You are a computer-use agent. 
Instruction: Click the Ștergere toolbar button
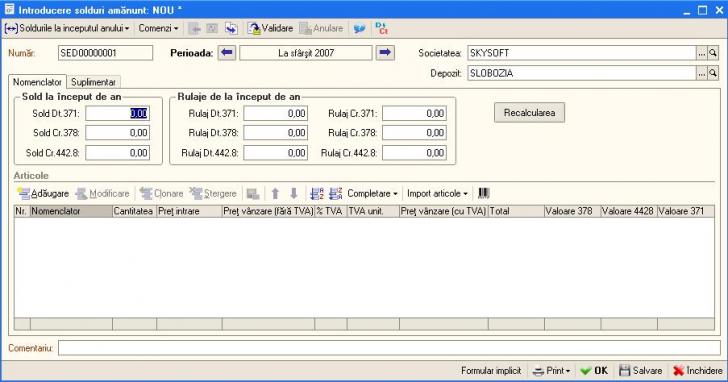pos(214,194)
